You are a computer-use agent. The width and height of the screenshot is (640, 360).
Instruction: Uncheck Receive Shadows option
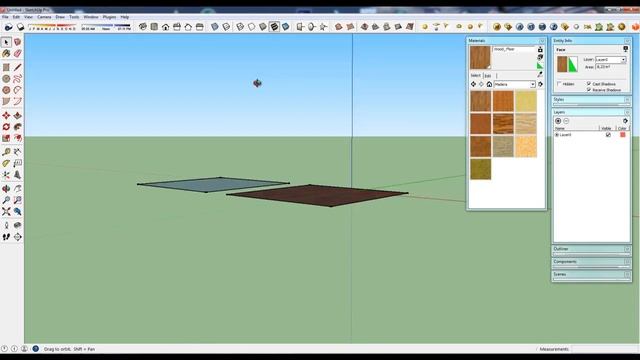[x=589, y=89]
